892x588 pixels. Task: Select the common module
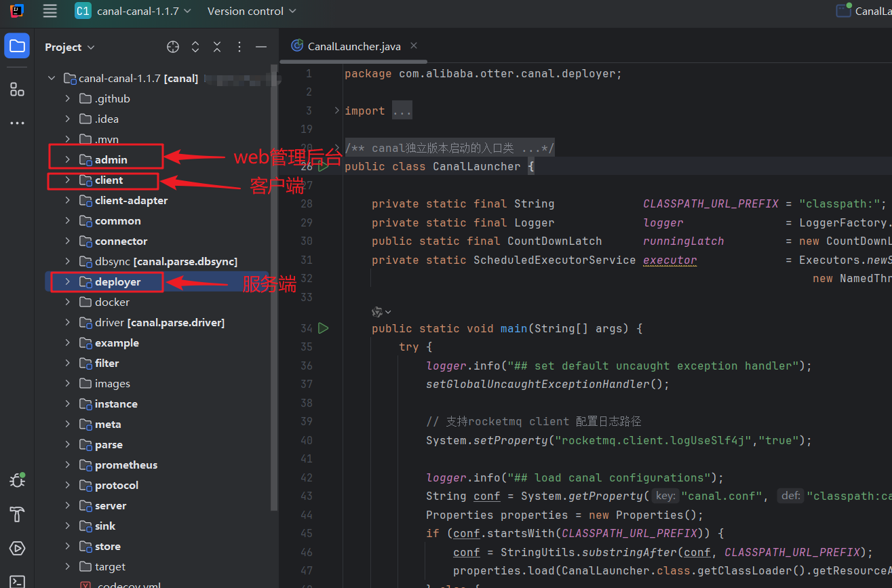117,220
